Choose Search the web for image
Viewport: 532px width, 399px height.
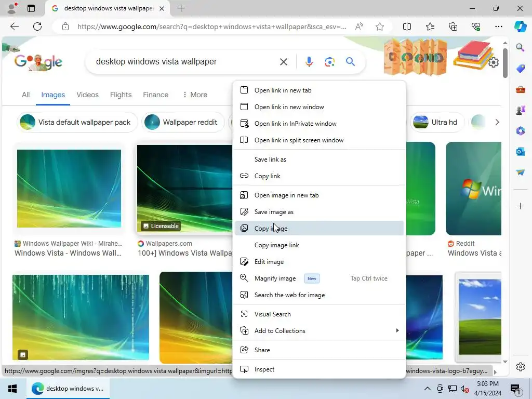(320, 295)
